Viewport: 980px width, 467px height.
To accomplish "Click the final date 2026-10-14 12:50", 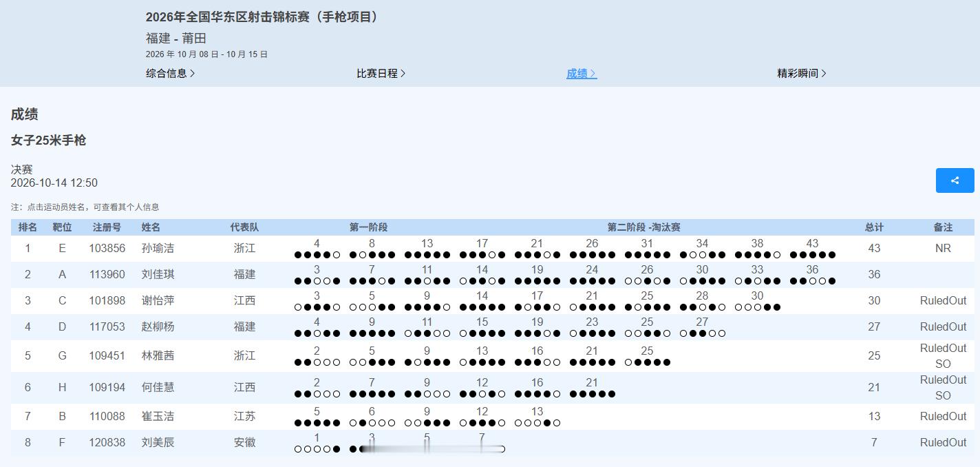I will pyautogui.click(x=54, y=183).
